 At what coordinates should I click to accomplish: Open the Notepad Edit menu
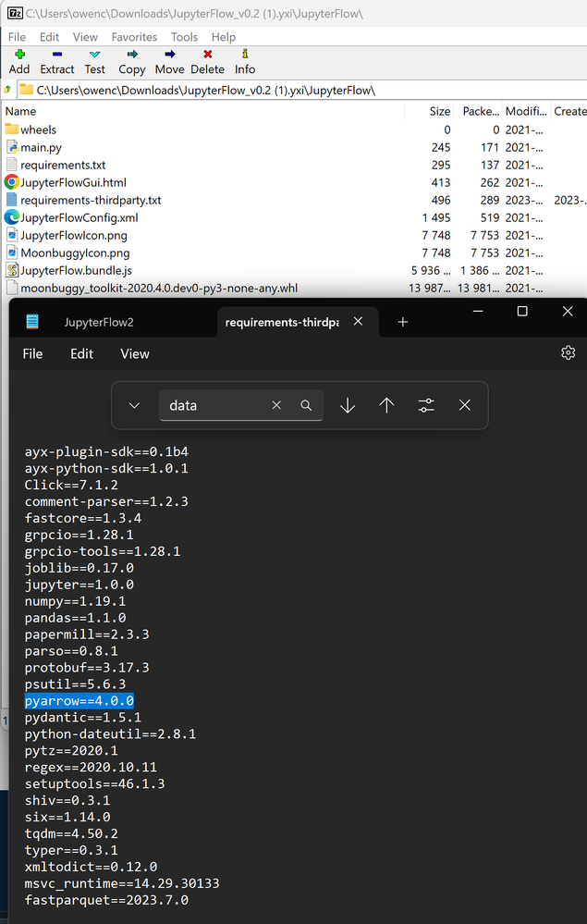[x=82, y=353]
